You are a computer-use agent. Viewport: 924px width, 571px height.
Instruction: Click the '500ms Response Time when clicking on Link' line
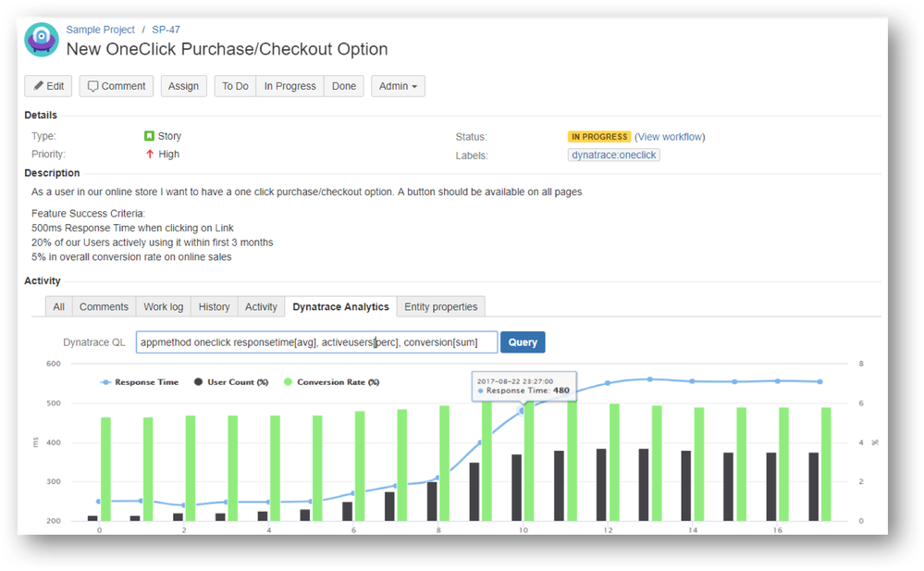tap(132, 228)
